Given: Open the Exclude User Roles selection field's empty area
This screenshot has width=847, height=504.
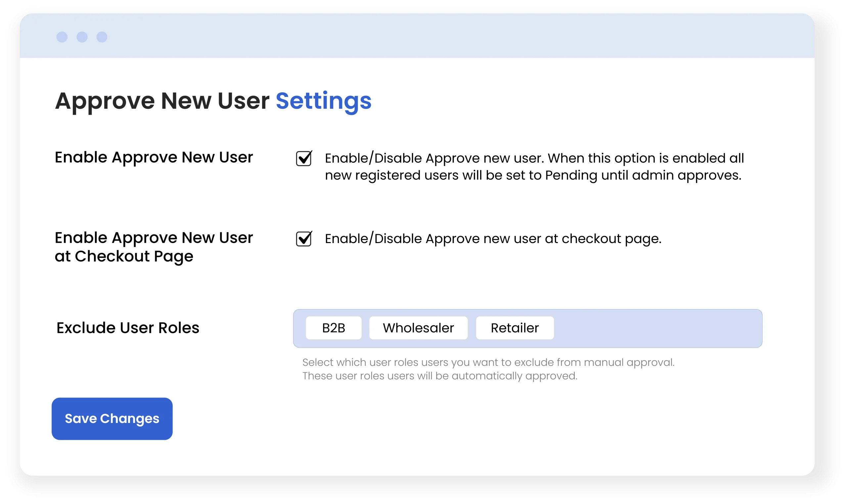Looking at the screenshot, I should click(x=656, y=328).
